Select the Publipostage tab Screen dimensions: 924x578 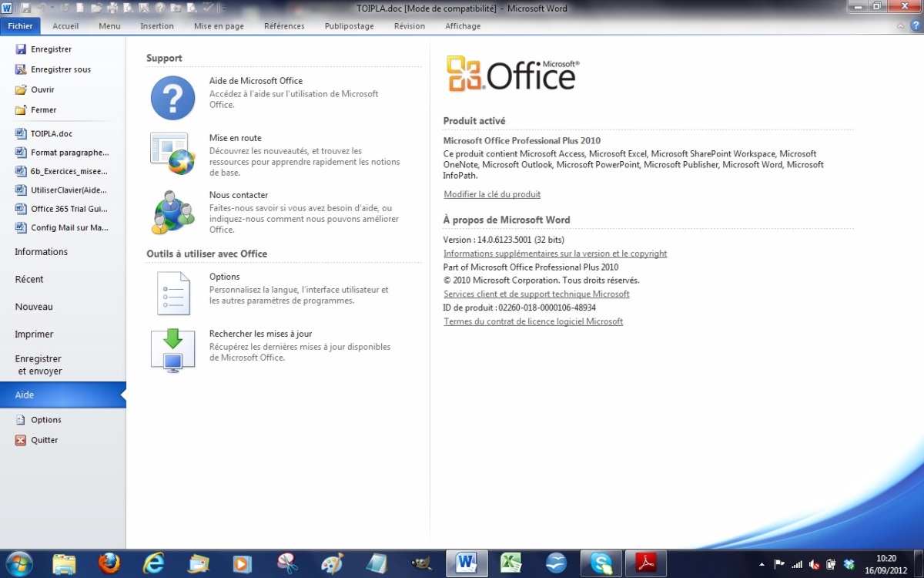click(349, 25)
